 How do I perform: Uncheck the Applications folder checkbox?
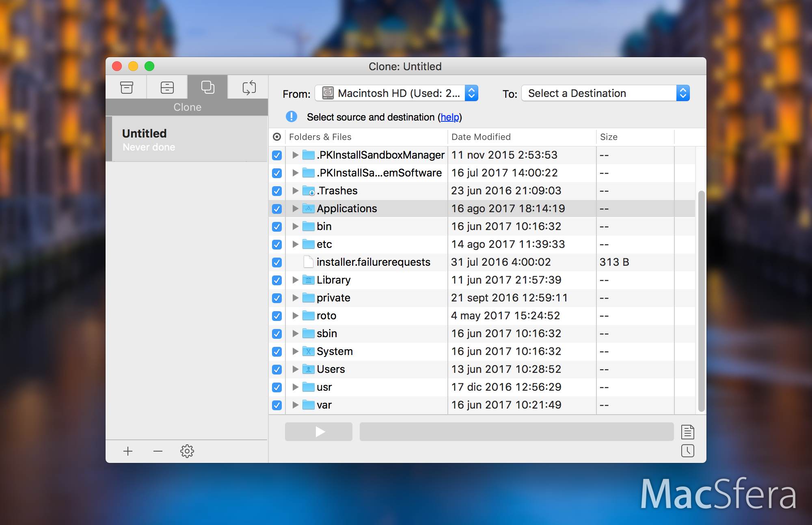277,209
